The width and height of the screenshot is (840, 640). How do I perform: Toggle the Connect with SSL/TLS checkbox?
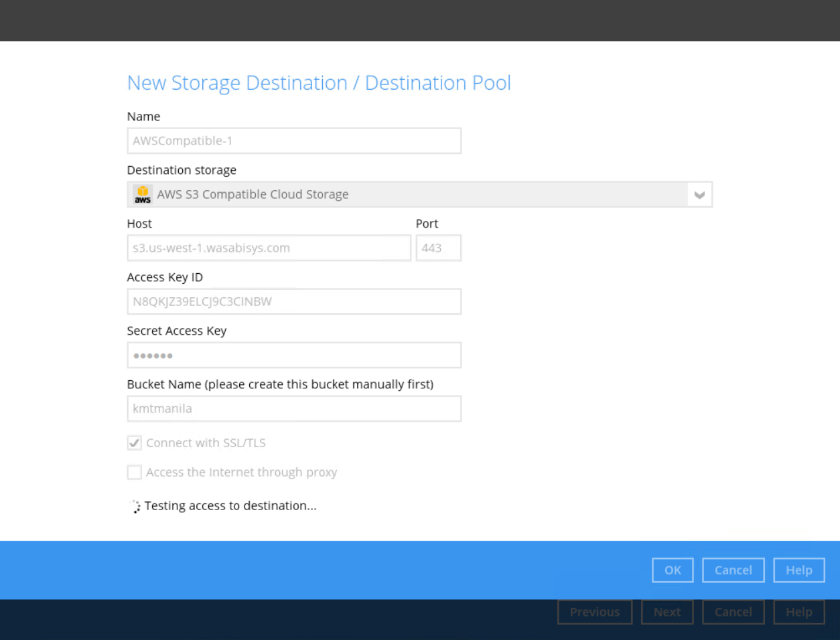(135, 443)
